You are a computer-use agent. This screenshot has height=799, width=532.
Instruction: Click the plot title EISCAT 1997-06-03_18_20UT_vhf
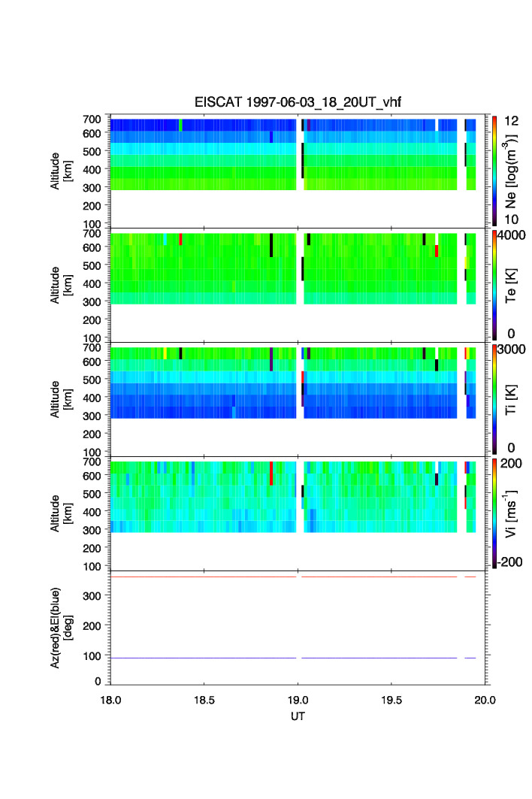coord(298,102)
